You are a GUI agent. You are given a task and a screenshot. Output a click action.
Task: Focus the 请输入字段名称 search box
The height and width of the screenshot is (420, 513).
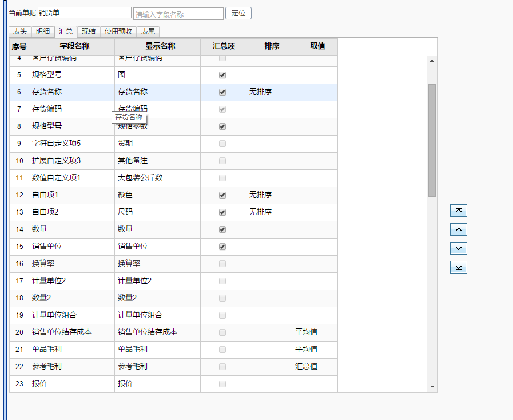178,14
